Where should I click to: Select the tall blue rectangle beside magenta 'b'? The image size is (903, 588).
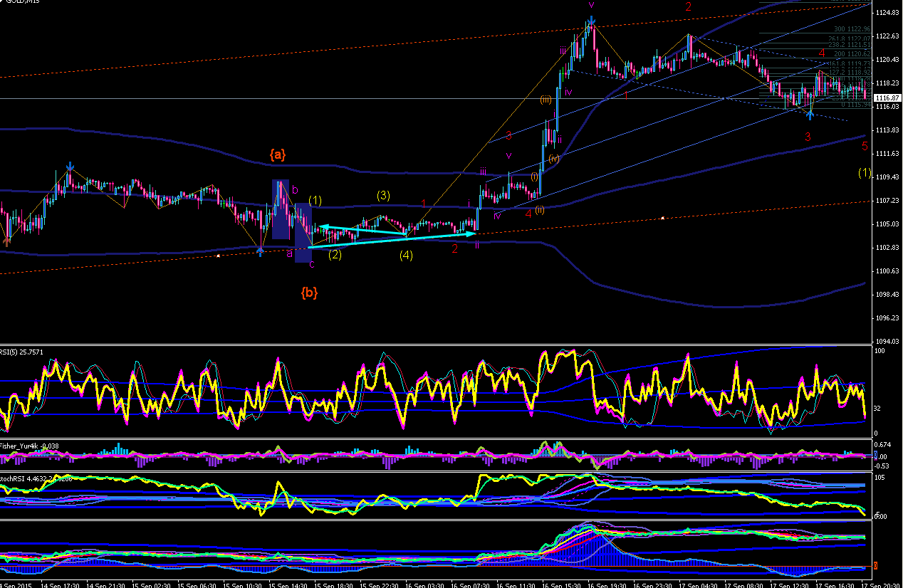tap(280, 209)
